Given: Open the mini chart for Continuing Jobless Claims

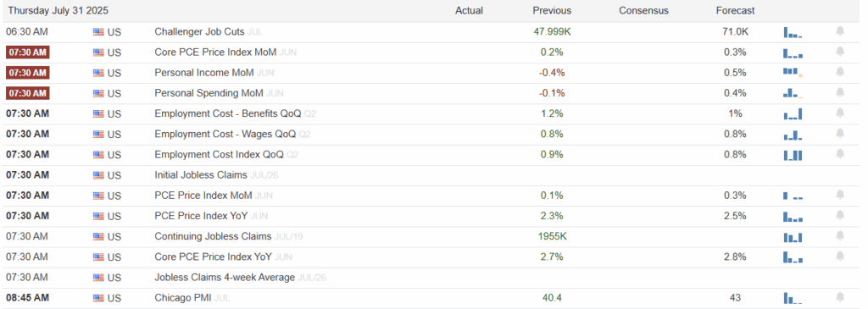Looking at the screenshot, I should [793, 236].
